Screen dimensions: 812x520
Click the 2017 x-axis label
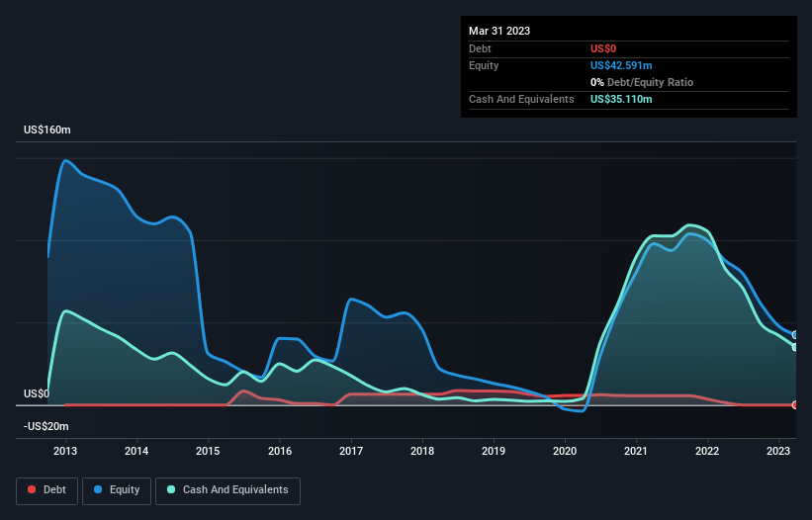pyautogui.click(x=350, y=451)
